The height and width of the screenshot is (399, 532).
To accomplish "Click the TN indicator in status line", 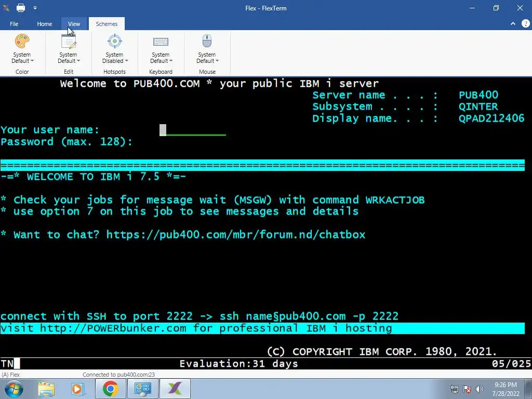I will (x=7, y=364).
